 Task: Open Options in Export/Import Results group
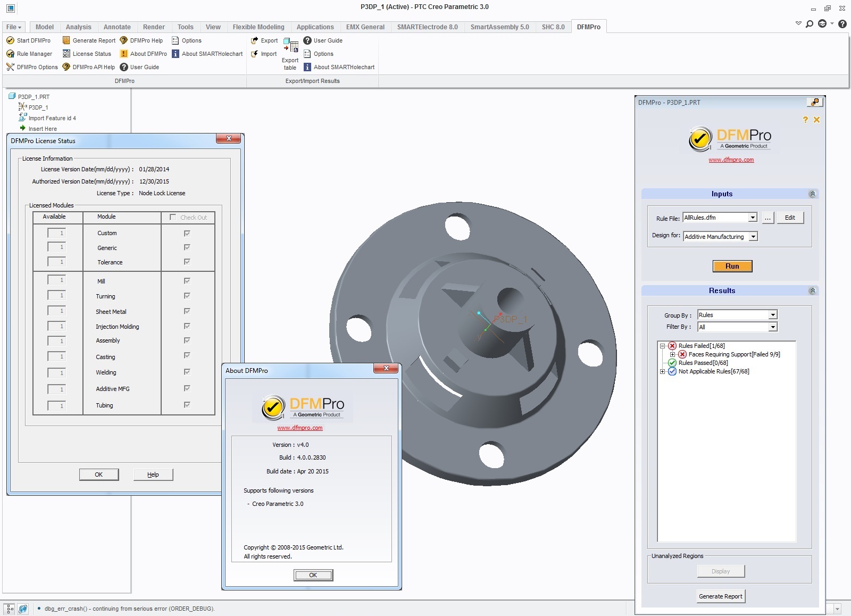pos(319,54)
